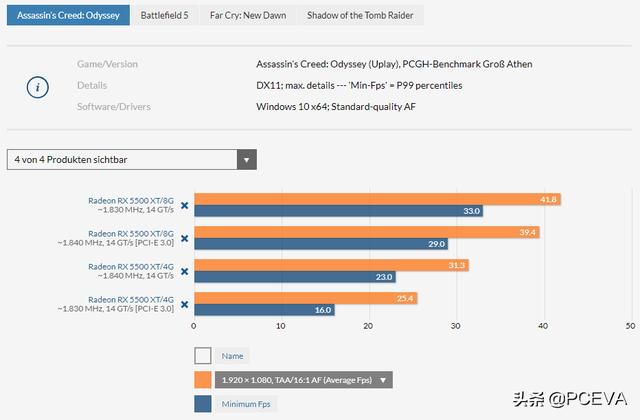Viewport: 640px width, 420px height.
Task: Switch to the Far Cry: New Dawn tab
Action: (x=248, y=16)
